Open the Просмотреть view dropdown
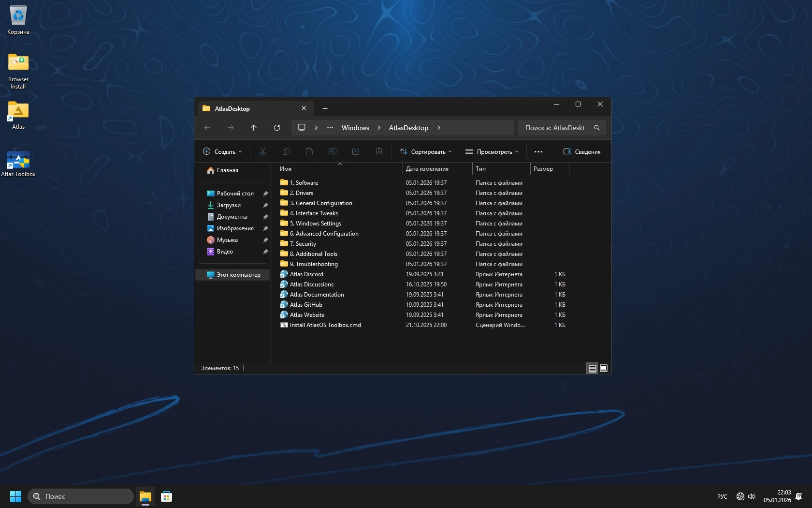812x508 pixels. (492, 152)
